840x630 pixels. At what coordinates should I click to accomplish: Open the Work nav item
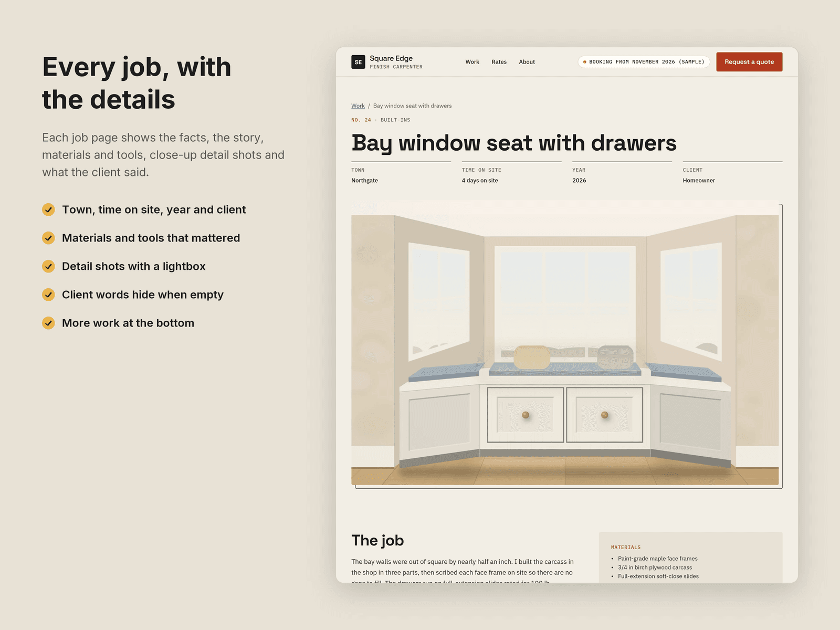click(x=472, y=62)
